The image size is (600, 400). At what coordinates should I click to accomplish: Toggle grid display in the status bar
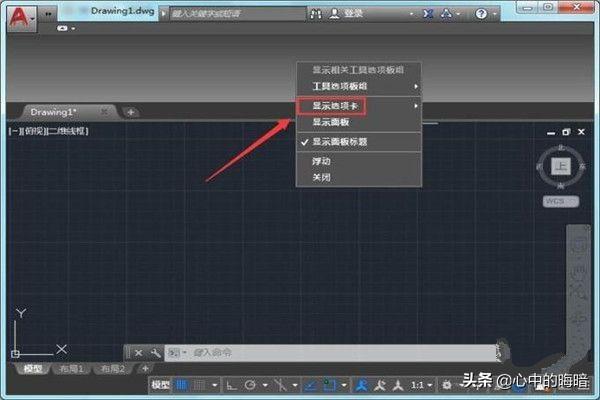199,384
